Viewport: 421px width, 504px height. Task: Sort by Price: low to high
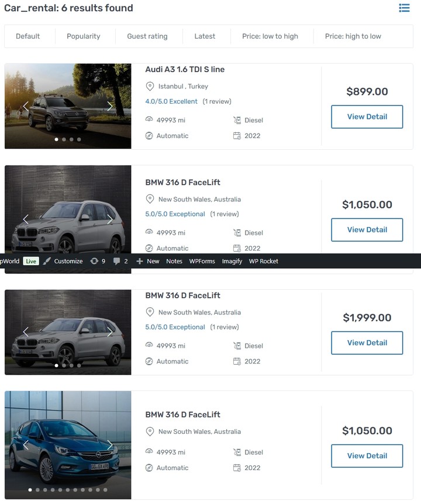click(270, 36)
